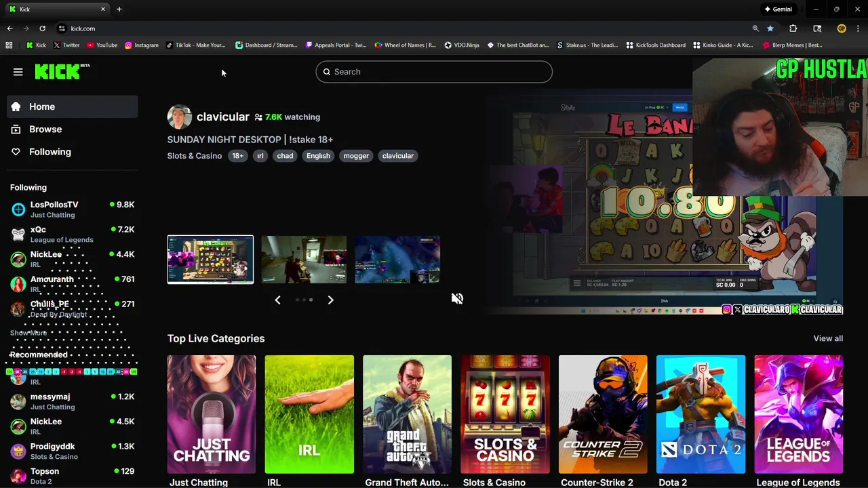Go to next featured stream
This screenshot has width=868, height=488.
pyautogui.click(x=330, y=300)
